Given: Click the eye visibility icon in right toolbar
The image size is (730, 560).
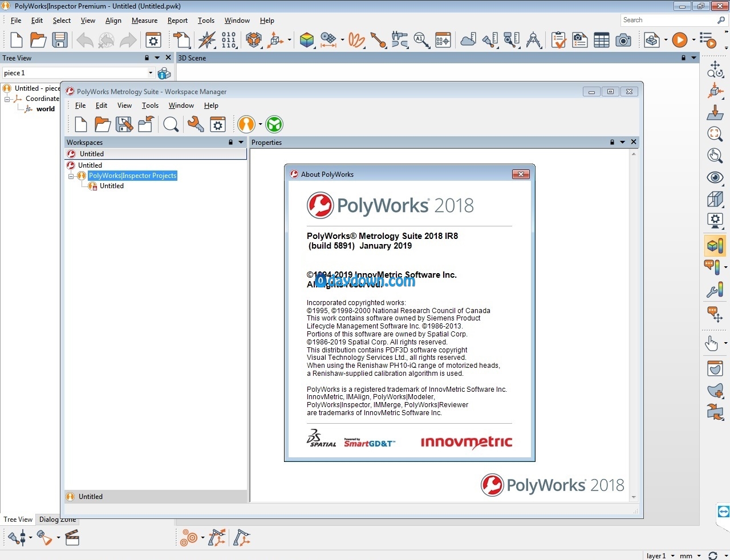Looking at the screenshot, I should click(x=715, y=178).
